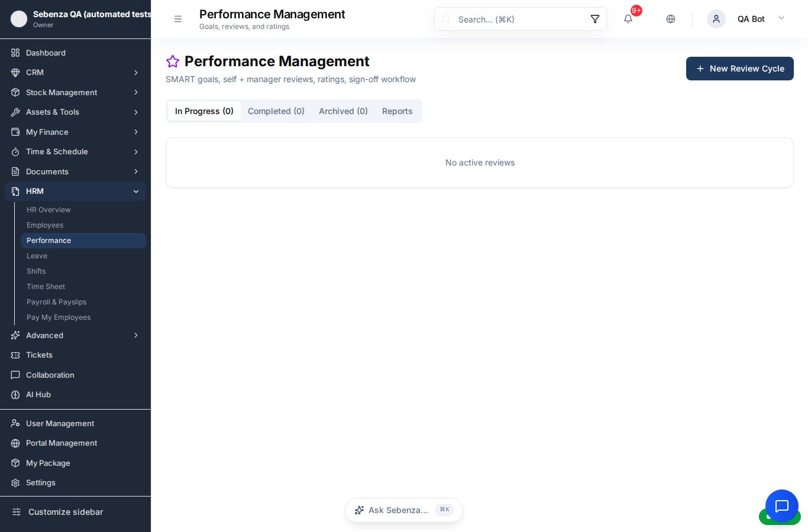The width and height of the screenshot is (808, 532).
Task: Click the Stock Management box icon
Action: (x=15, y=92)
